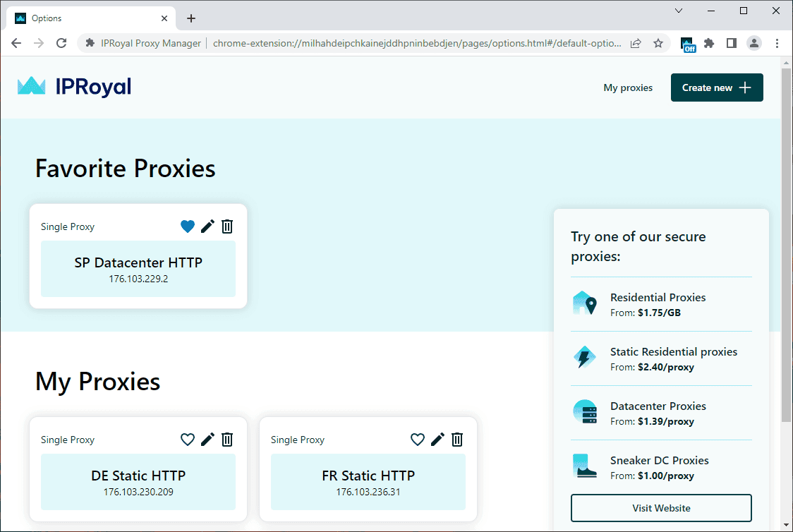
Task: Click My Proxies heading
Action: pyautogui.click(x=97, y=382)
